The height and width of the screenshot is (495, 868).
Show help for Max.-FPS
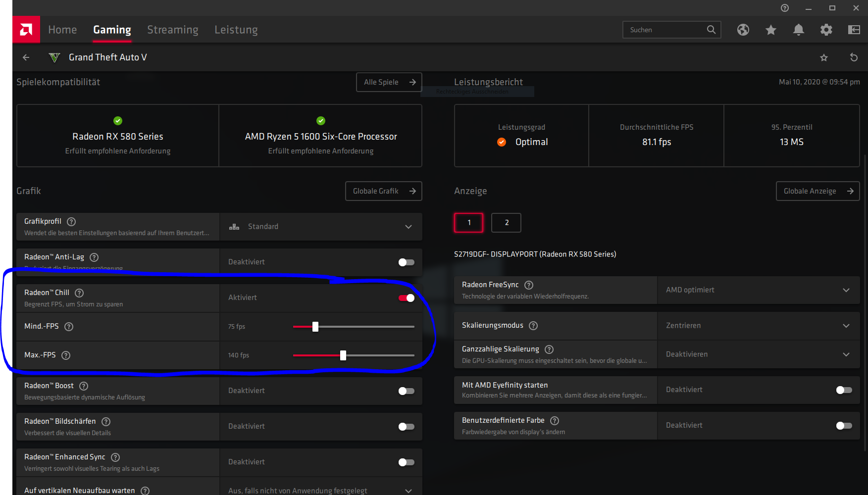[66, 355]
